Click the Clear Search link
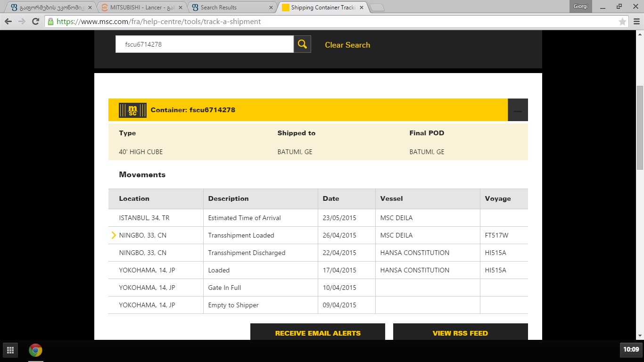Image resolution: width=644 pixels, height=362 pixels. tap(347, 45)
